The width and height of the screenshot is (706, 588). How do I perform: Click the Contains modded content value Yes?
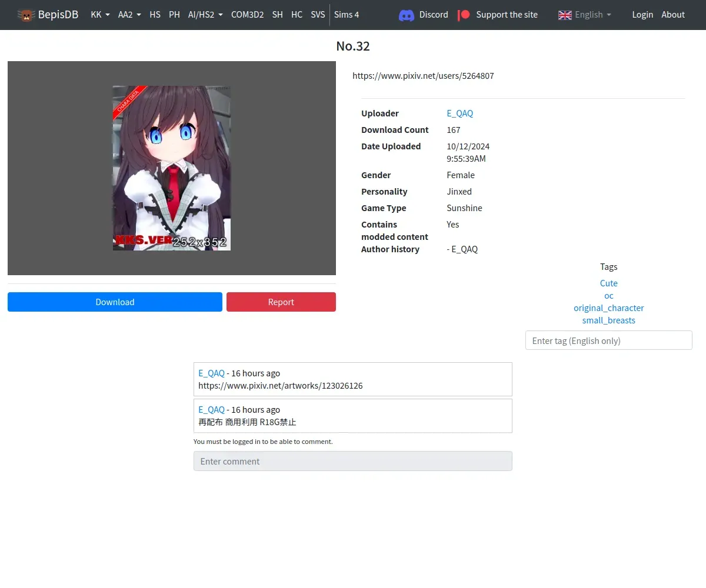point(453,225)
